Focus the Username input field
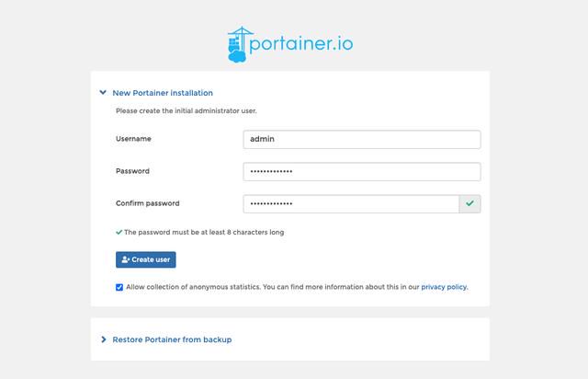 click(x=362, y=139)
